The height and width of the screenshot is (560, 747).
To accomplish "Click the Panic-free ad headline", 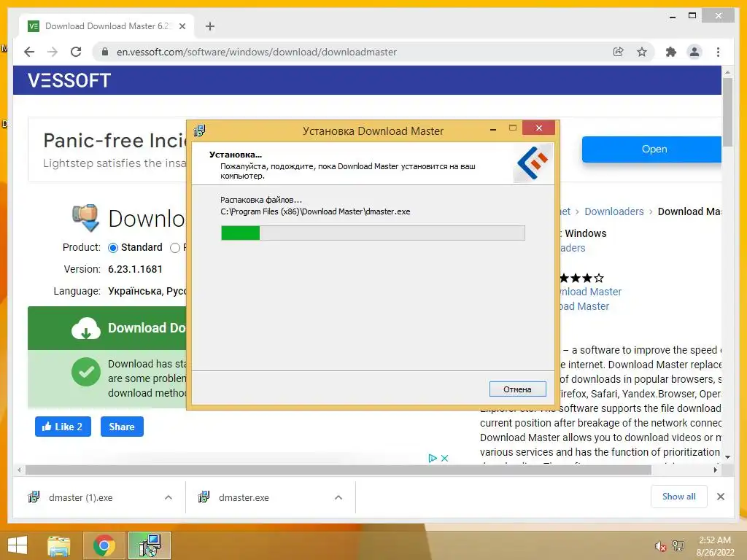I will 115,141.
